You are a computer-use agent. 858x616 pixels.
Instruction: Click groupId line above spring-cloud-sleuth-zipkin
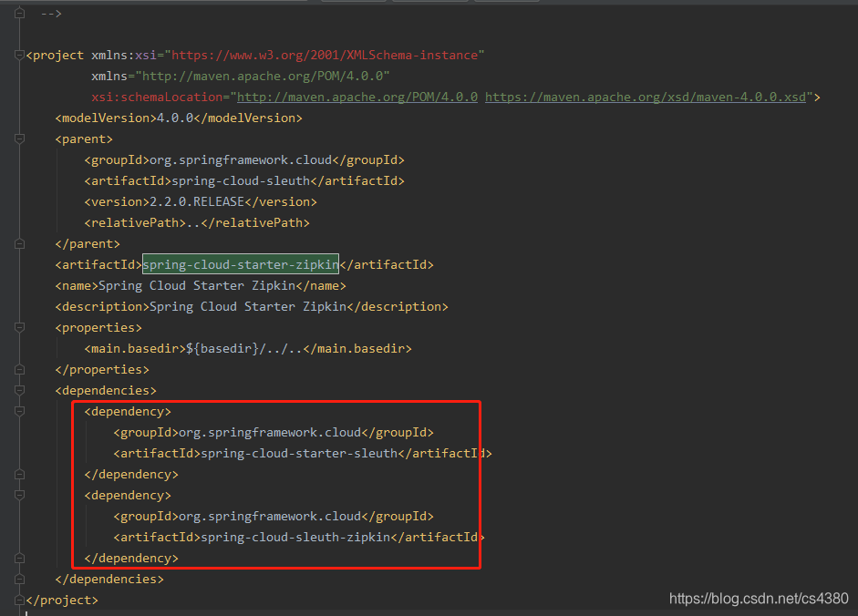274,517
